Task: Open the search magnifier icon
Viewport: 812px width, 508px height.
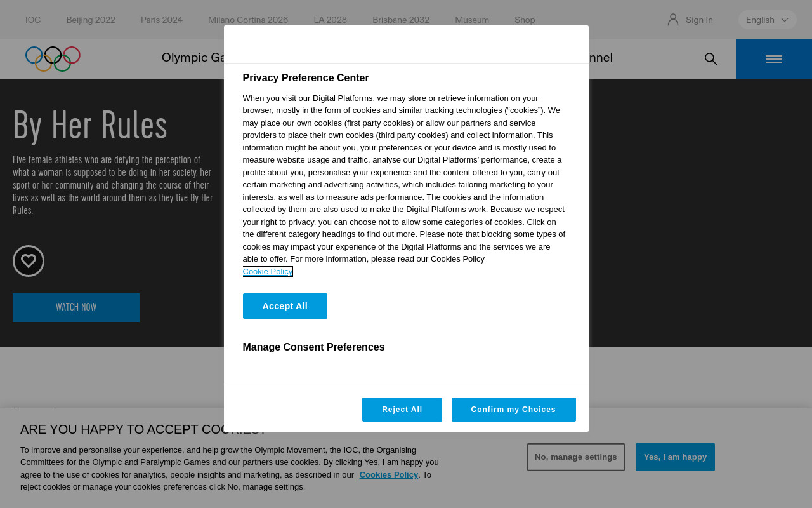Action: tap(711, 59)
